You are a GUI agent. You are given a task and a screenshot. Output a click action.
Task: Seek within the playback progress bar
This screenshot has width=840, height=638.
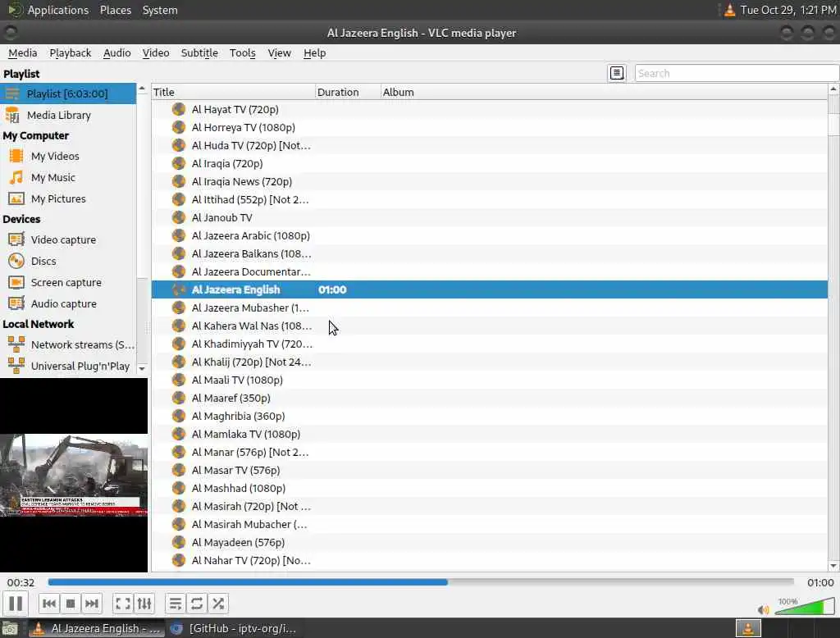[421, 582]
